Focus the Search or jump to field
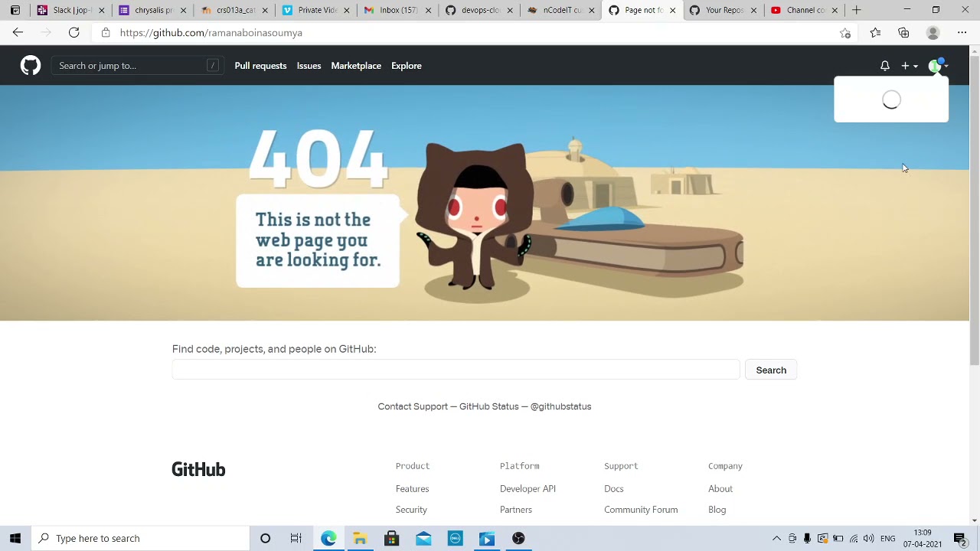 138,66
